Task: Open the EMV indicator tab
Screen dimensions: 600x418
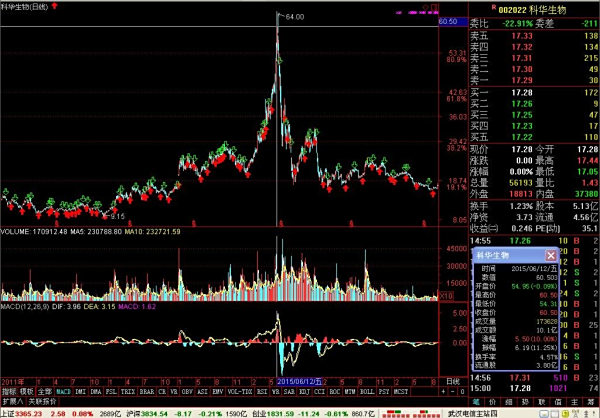Action: 218,392
